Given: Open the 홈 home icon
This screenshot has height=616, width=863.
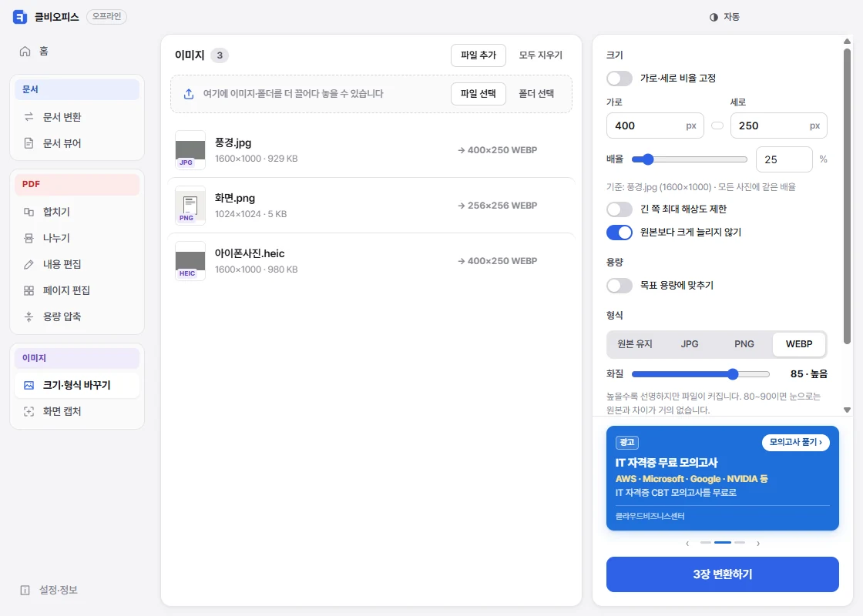Looking at the screenshot, I should tap(25, 51).
